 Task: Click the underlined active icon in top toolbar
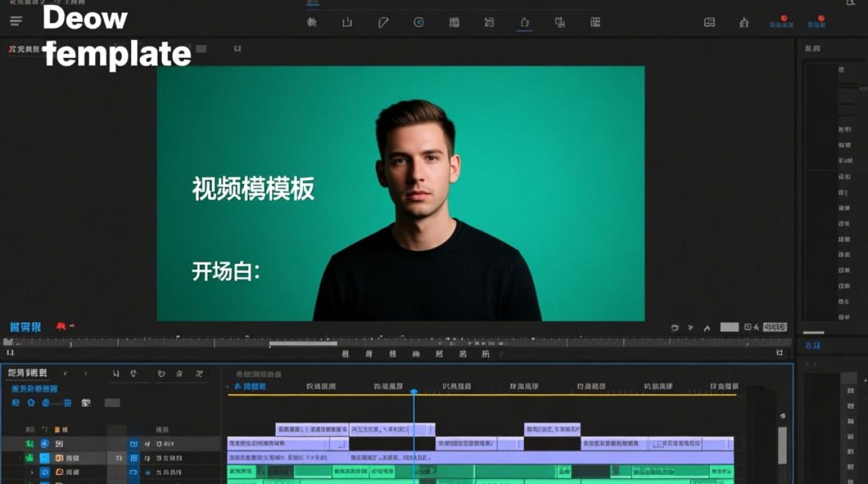[524, 23]
